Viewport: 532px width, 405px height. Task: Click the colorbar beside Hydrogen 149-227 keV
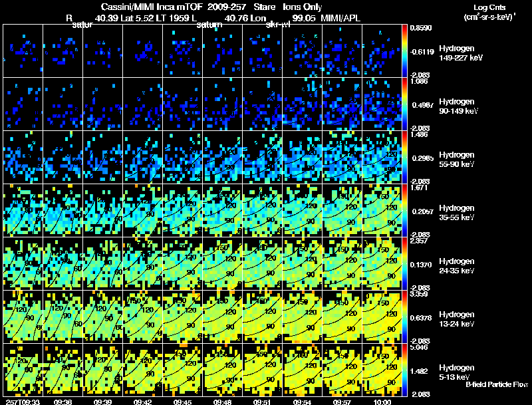tap(404, 51)
